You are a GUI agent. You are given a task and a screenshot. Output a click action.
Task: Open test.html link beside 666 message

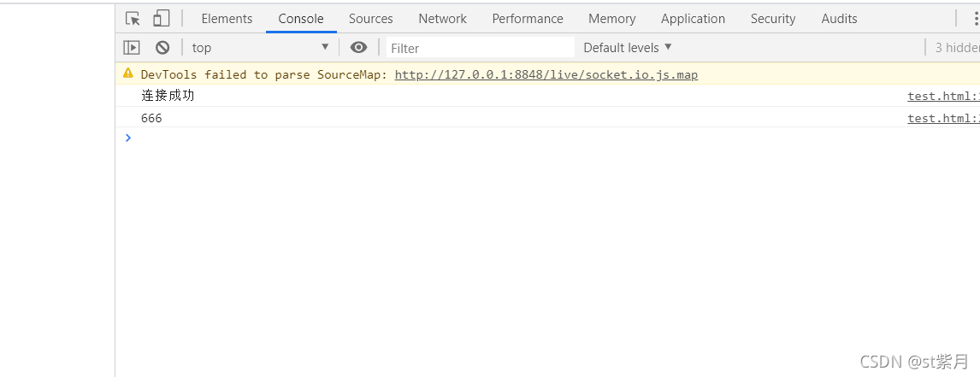[944, 118]
